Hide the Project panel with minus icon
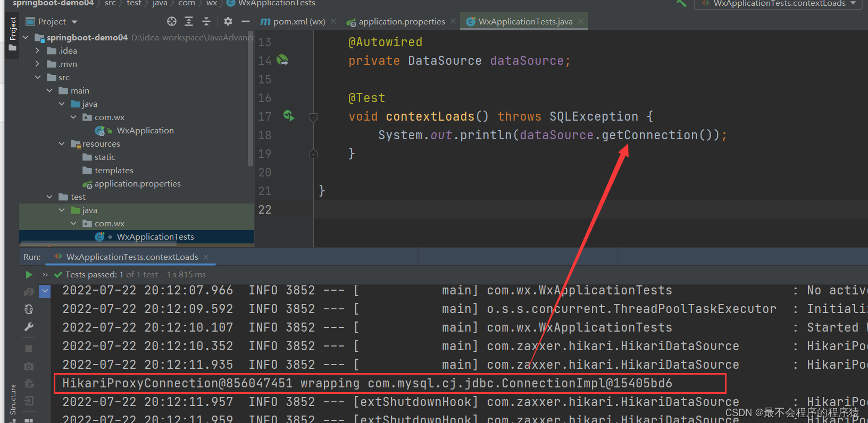The height and width of the screenshot is (423, 868). tap(245, 21)
